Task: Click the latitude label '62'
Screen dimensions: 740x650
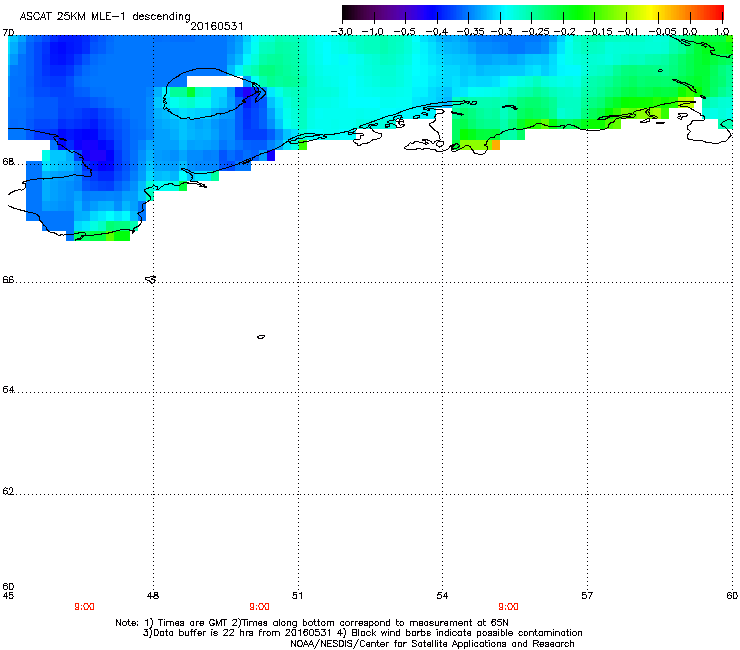Action: (8, 491)
